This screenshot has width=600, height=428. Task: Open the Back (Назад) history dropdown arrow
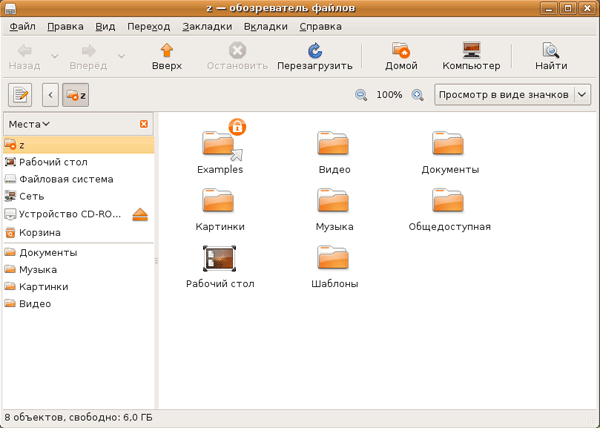(53, 54)
